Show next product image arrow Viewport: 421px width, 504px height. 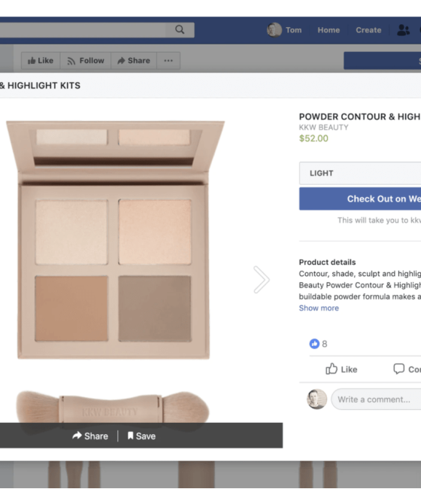261,279
